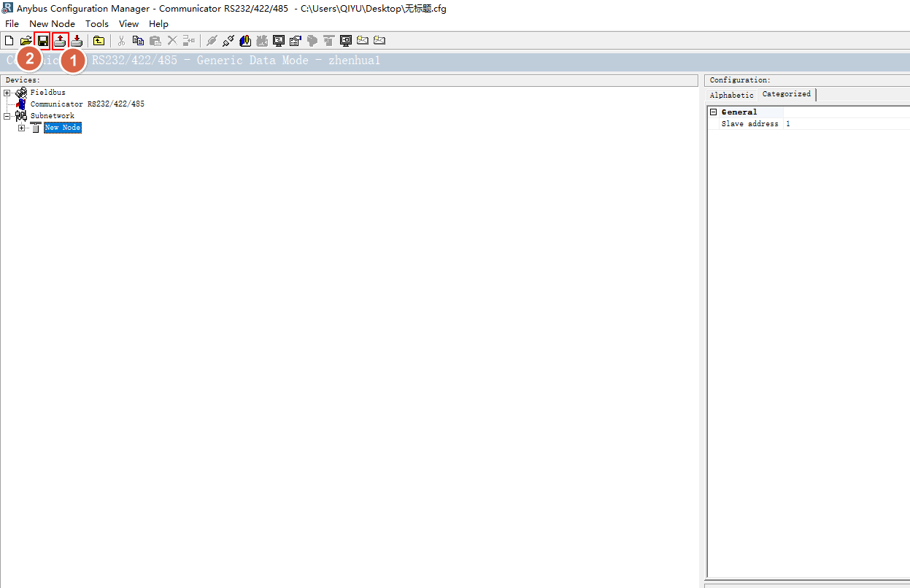Click the first envelope transaction icon
Viewport: 910px width, 588px height.
click(x=363, y=41)
